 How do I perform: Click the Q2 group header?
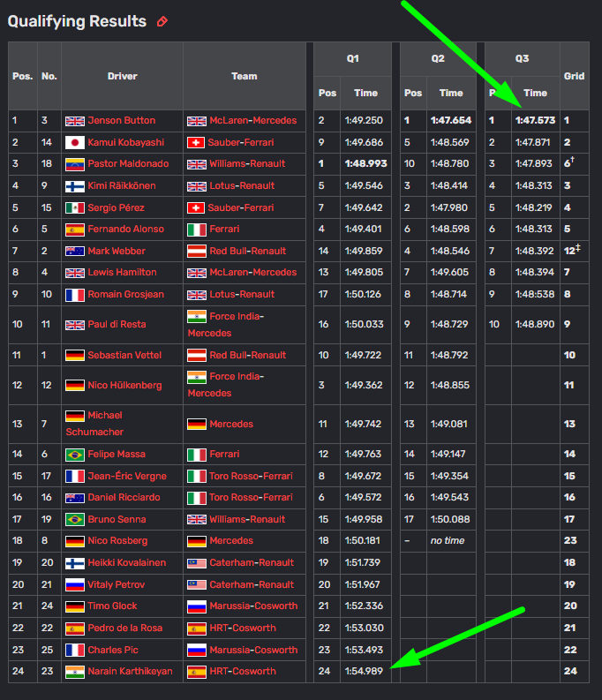(x=438, y=58)
